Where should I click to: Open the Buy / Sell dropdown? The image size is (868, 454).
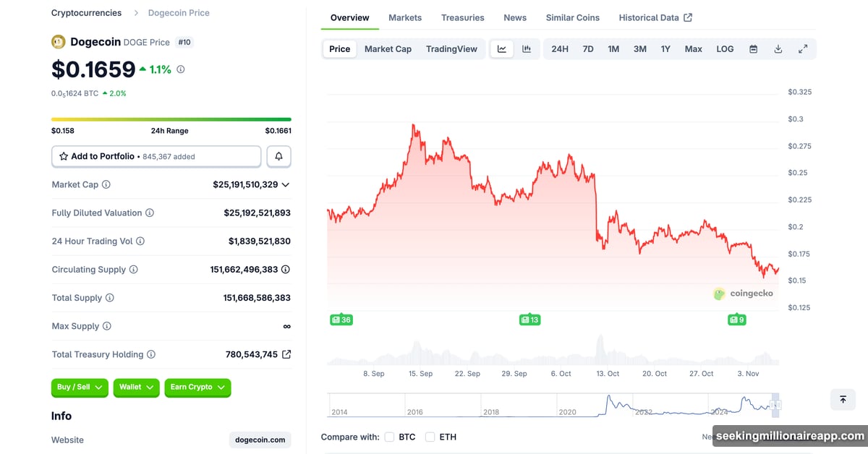80,387
